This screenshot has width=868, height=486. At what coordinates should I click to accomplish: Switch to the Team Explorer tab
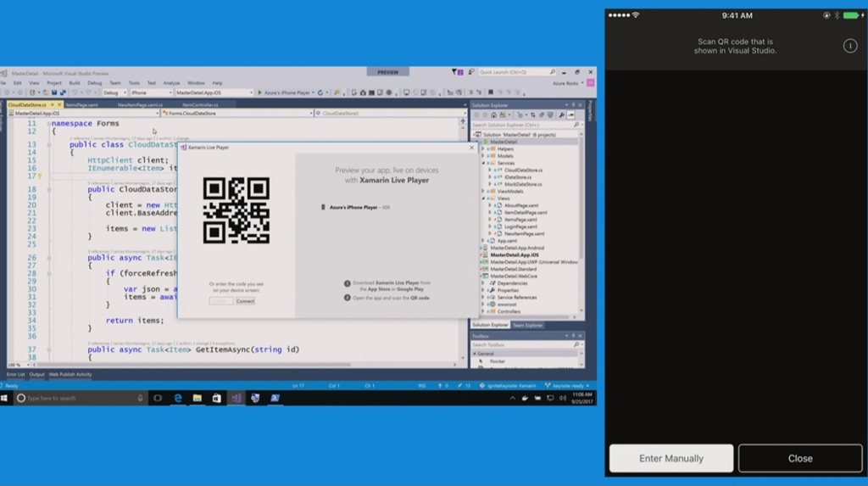(527, 325)
